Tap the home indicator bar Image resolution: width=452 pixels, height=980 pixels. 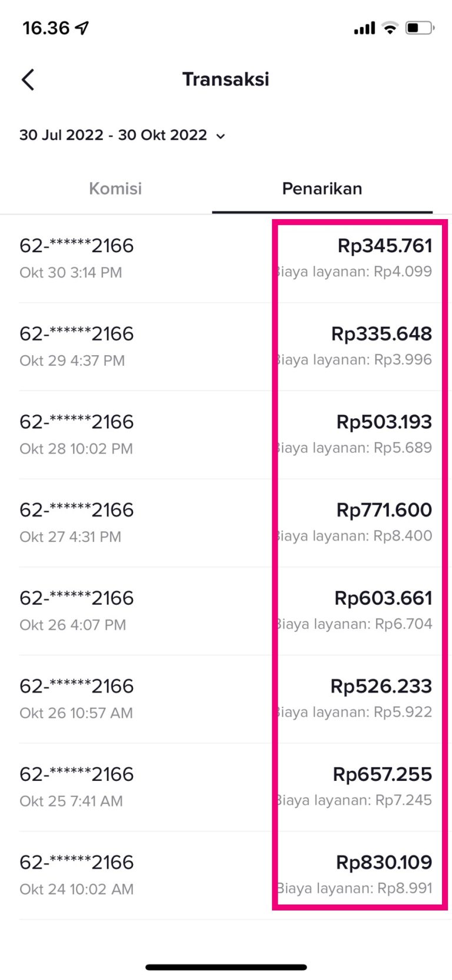(226, 967)
